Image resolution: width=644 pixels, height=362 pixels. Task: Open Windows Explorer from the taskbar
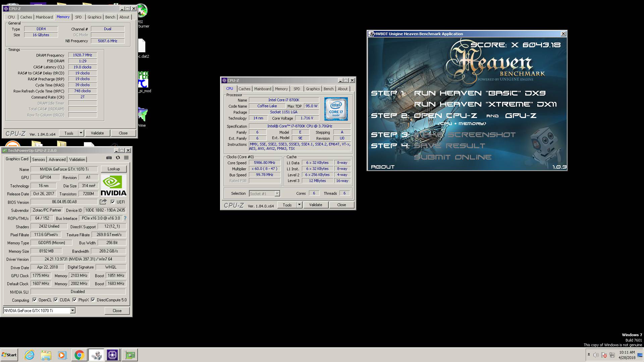(46, 355)
